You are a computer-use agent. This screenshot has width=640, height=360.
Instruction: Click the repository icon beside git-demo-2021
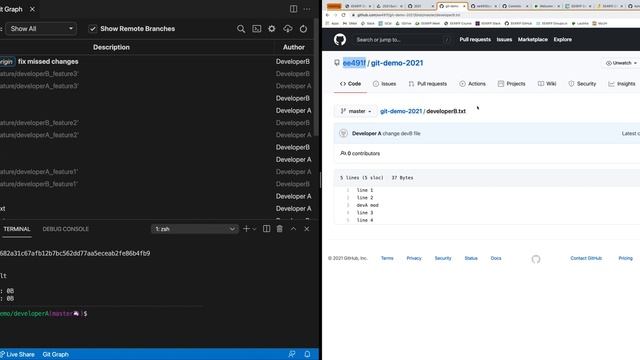[337, 63]
